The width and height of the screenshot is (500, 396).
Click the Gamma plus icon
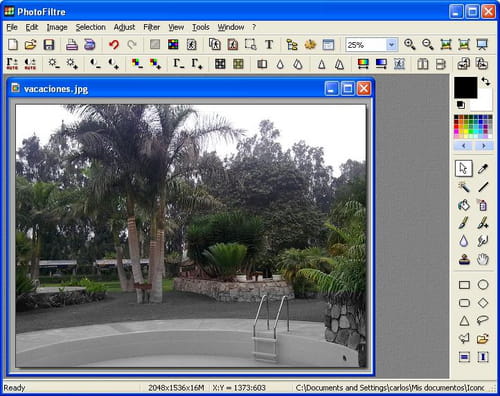197,64
